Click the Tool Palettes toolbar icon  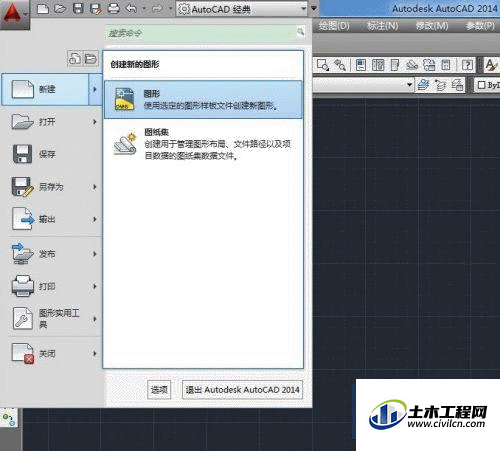point(395,65)
